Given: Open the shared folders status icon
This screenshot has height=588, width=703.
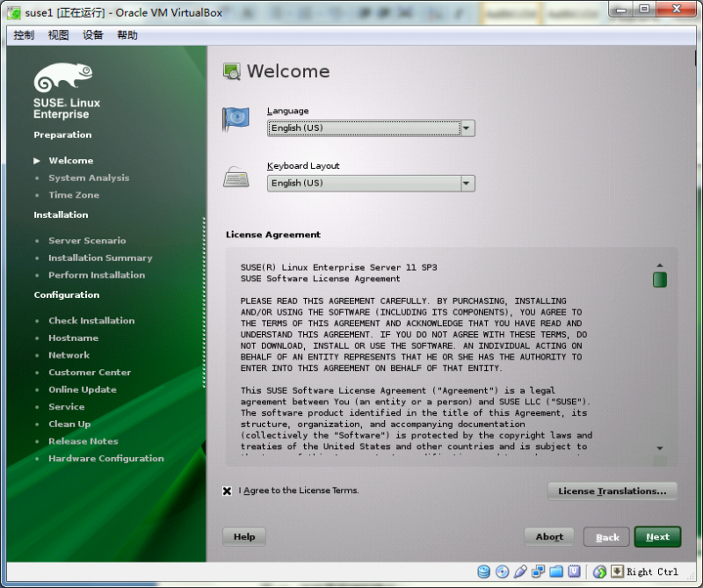Looking at the screenshot, I should [556, 571].
